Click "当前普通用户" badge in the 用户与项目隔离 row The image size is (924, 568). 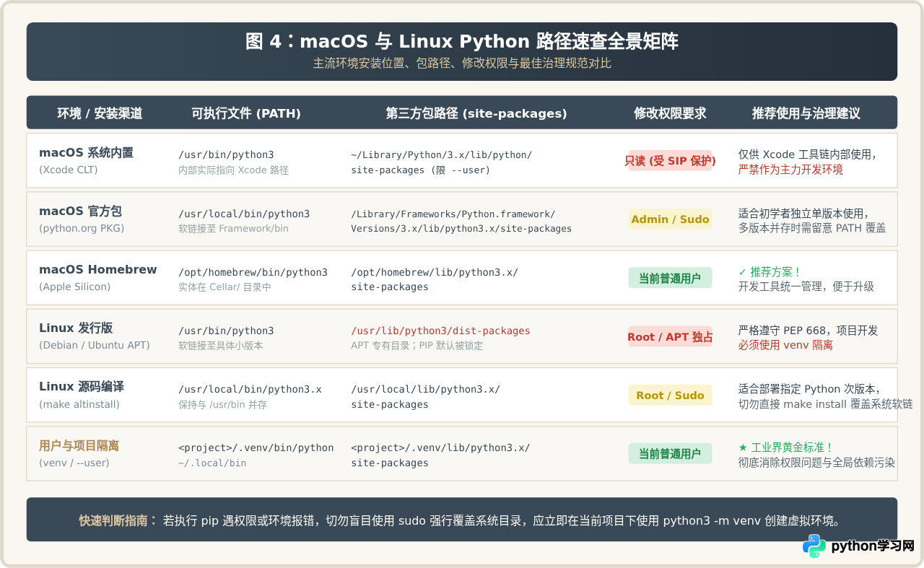[670, 454]
